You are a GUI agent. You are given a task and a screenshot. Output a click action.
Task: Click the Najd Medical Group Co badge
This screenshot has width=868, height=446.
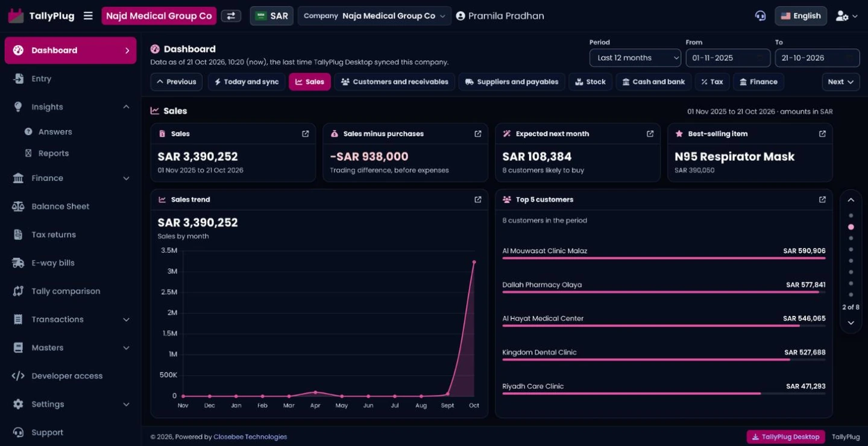159,16
